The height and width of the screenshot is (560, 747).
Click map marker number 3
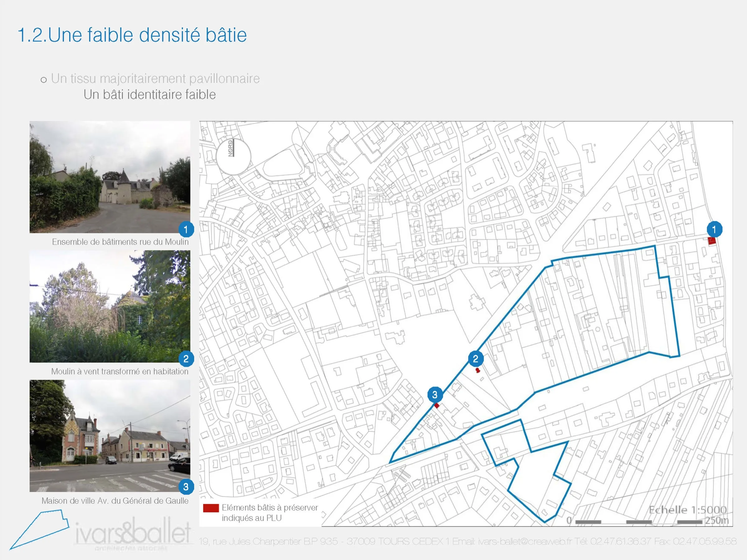(x=435, y=394)
